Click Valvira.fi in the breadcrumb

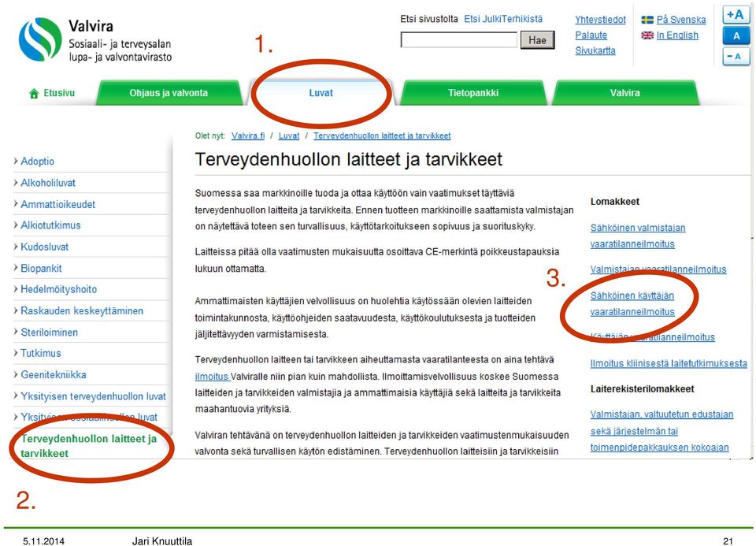[248, 136]
